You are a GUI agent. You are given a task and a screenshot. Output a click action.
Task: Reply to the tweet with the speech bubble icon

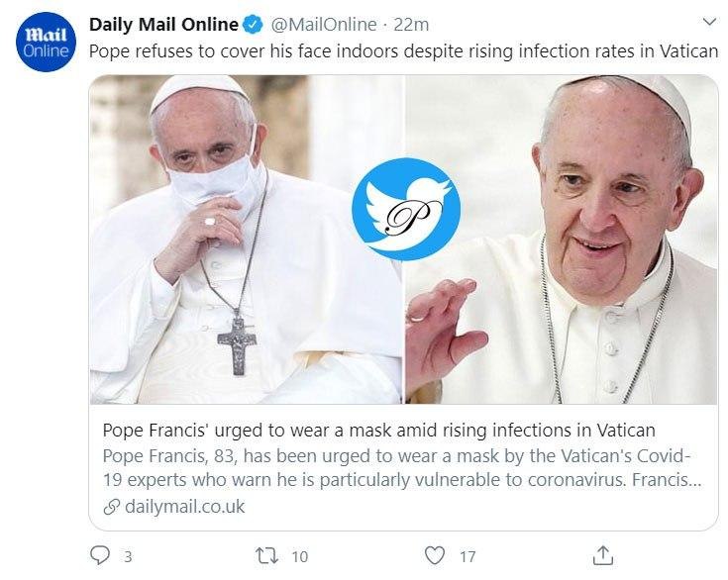click(99, 556)
